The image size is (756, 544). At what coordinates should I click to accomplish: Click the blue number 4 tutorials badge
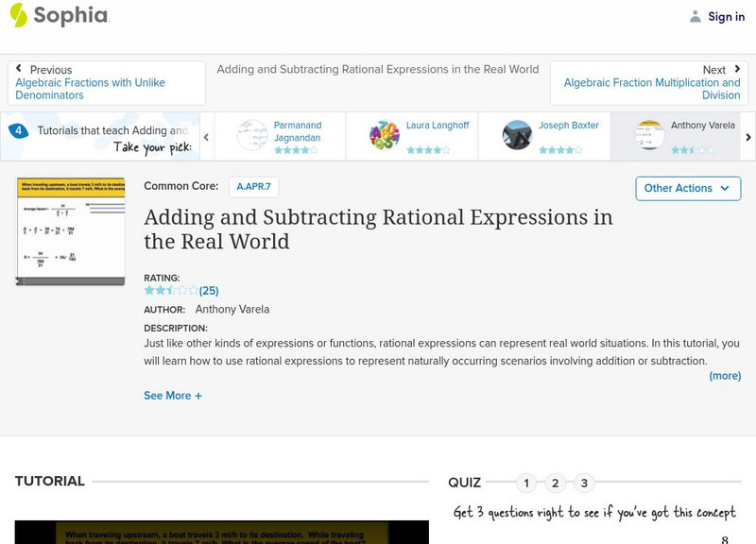[x=18, y=131]
